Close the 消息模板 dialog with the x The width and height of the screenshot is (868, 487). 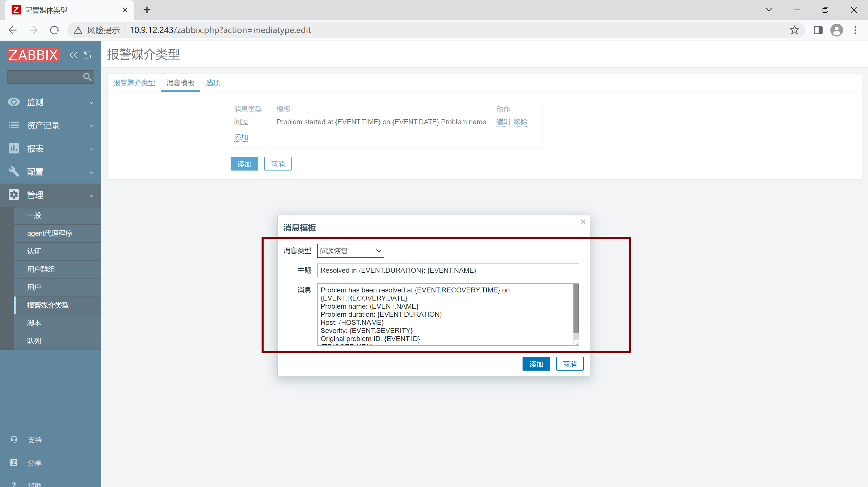click(583, 221)
